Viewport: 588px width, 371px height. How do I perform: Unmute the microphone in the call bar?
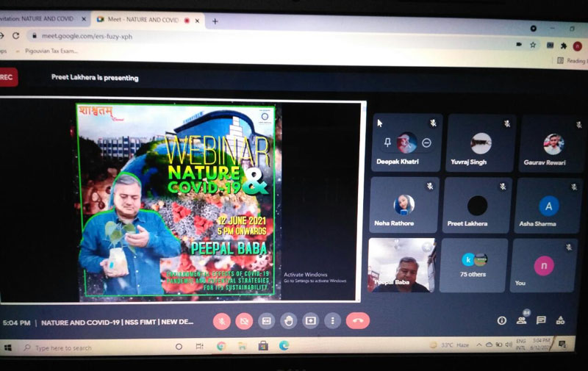click(x=222, y=321)
